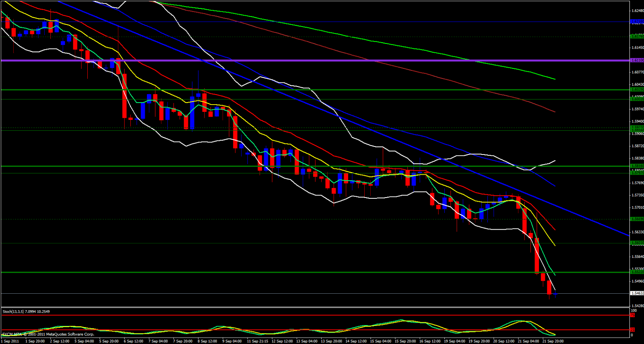Click the 19 Sep 20:00 time axis label
This screenshot has height=344, width=644.
(479, 341)
